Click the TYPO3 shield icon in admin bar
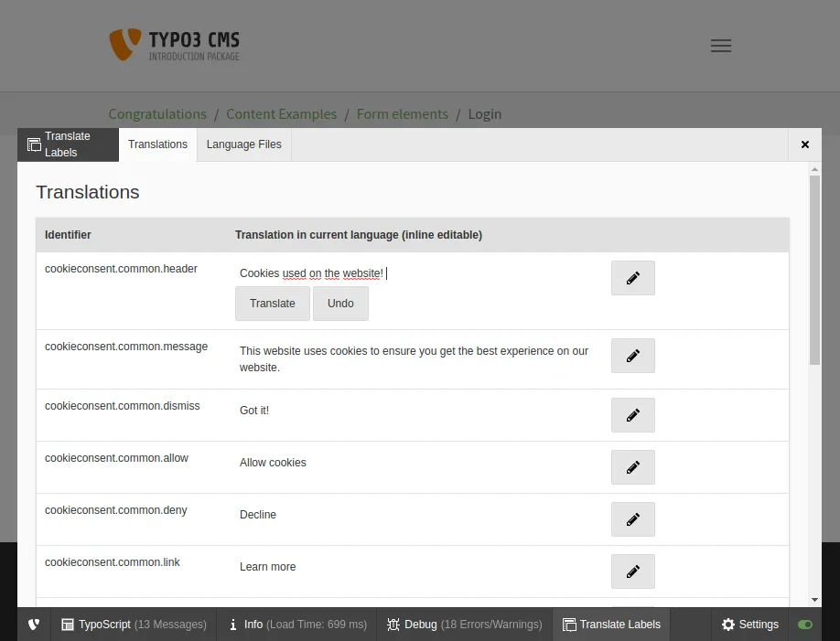The image size is (840, 641). 34,625
